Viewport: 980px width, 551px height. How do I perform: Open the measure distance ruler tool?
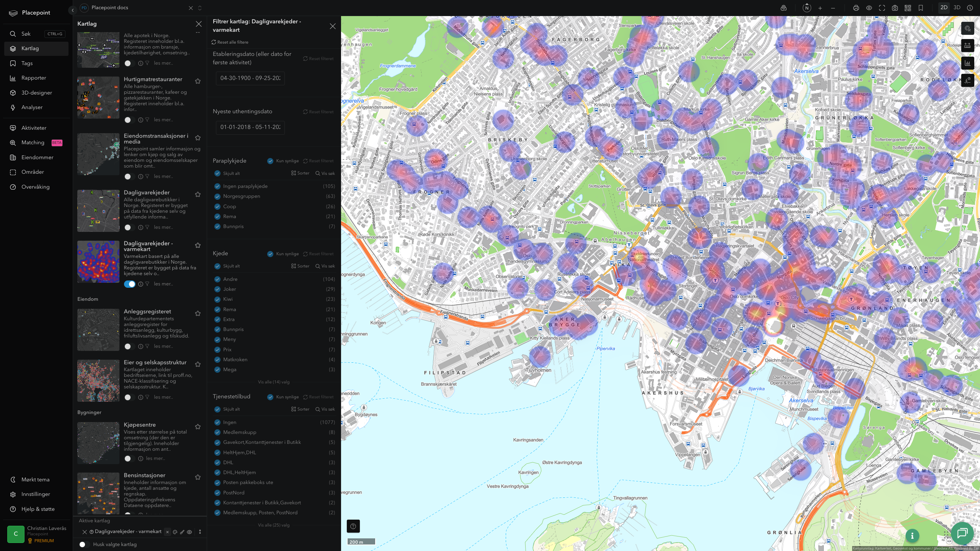pos(967,46)
